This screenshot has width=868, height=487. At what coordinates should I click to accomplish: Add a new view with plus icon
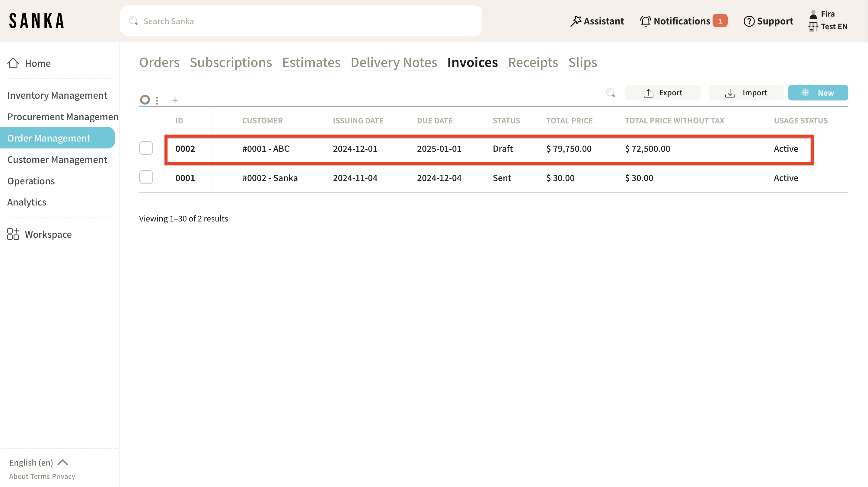[x=175, y=100]
